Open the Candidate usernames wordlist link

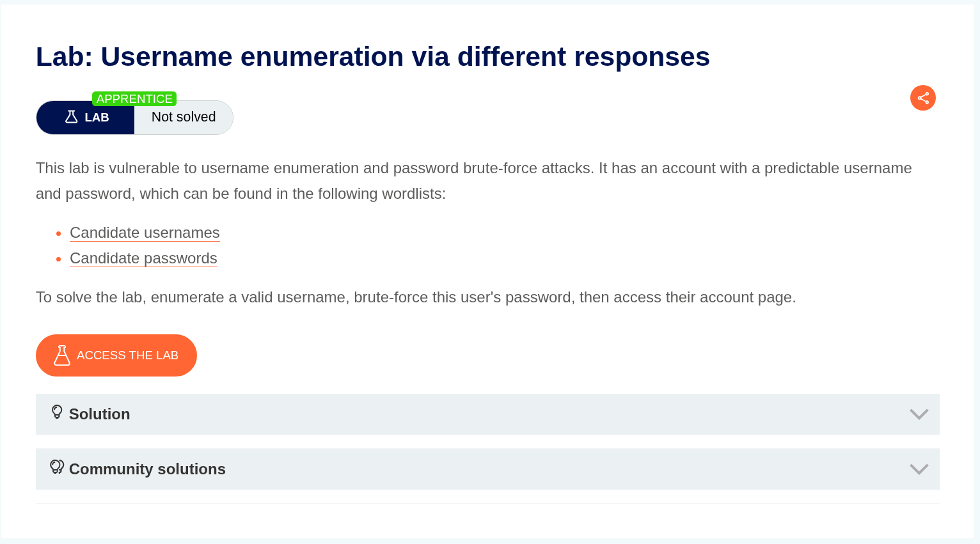(145, 233)
